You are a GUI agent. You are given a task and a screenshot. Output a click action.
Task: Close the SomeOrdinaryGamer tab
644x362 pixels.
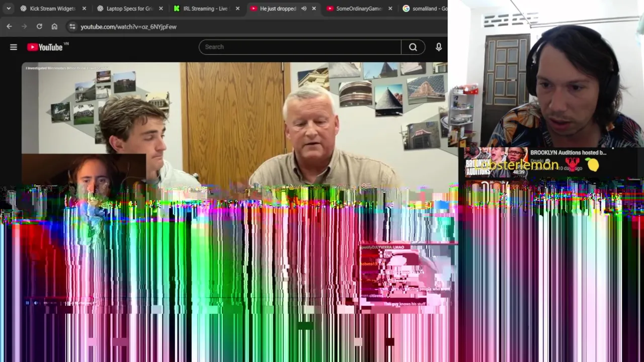click(390, 9)
